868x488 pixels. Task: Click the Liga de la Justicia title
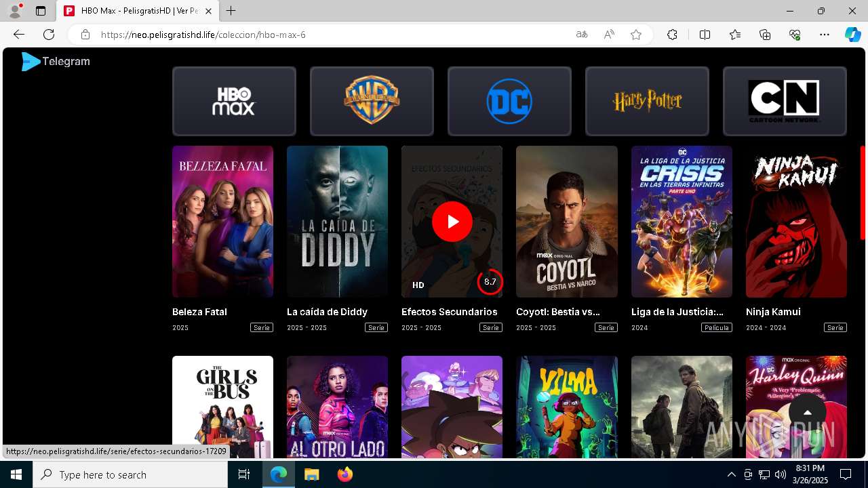click(677, 312)
